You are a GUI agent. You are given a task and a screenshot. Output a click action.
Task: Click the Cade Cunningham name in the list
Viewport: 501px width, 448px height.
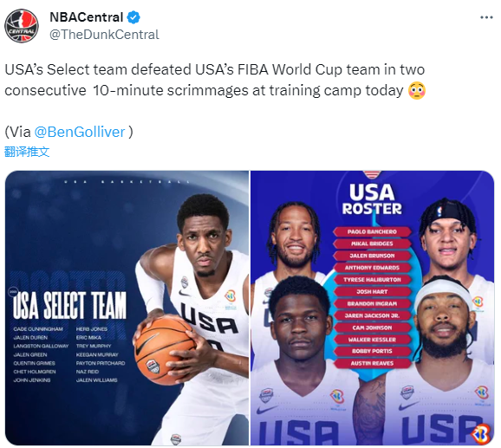pos(38,329)
